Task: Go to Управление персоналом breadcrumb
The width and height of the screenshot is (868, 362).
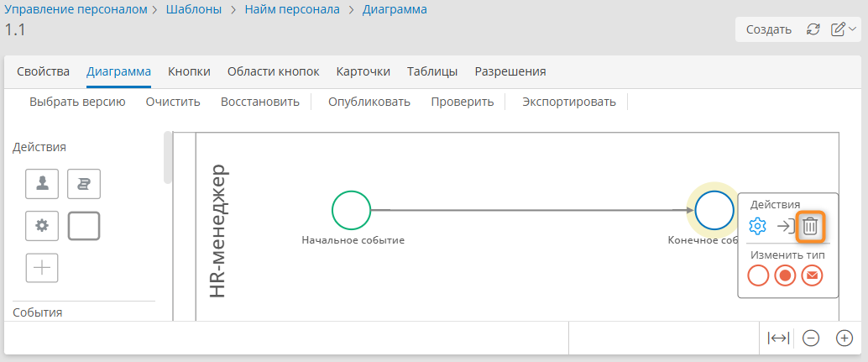Action: 76,9
